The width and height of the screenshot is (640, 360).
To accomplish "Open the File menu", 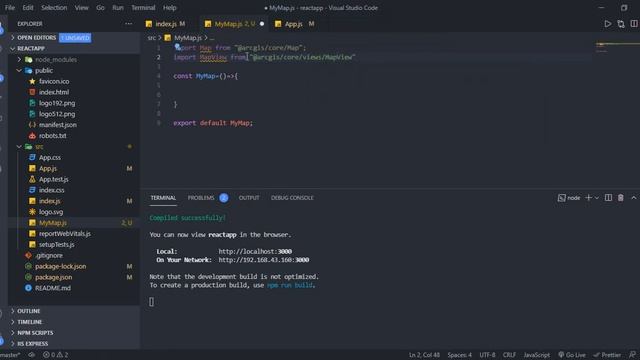I will (x=10, y=8).
